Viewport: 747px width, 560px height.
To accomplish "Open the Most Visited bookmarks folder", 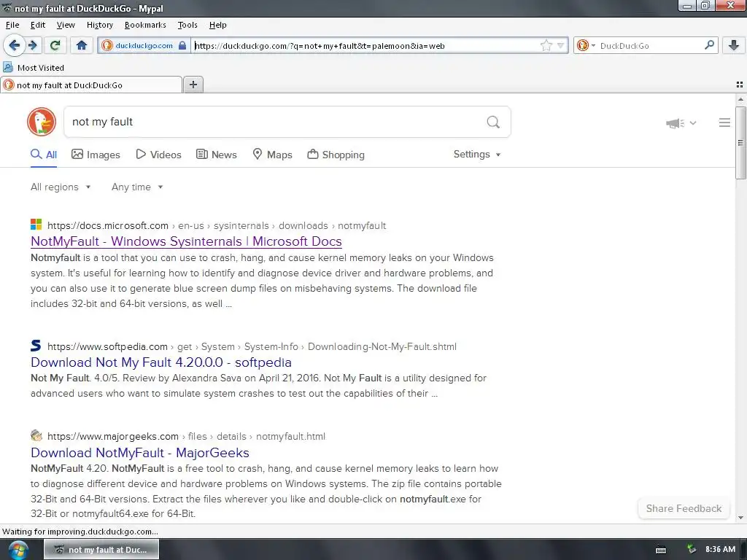I will pos(34,68).
